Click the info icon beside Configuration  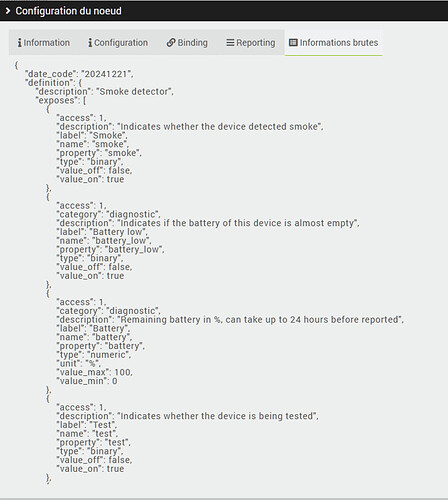click(90, 43)
